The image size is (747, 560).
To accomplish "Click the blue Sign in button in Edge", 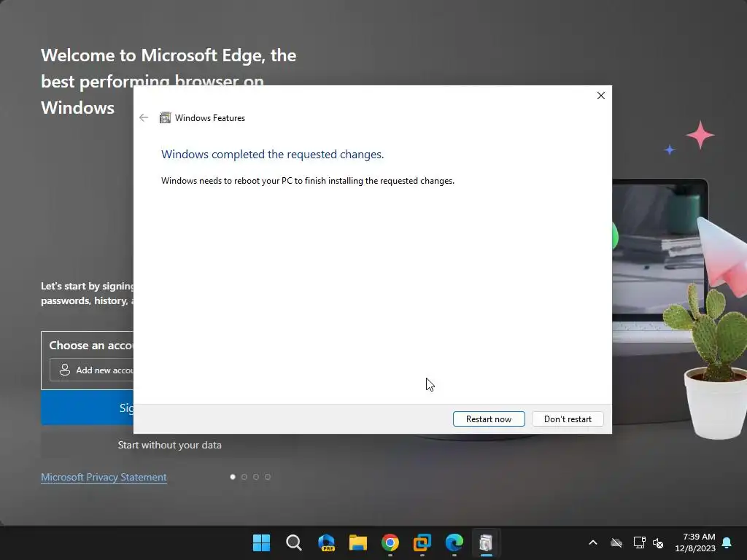I will click(88, 408).
